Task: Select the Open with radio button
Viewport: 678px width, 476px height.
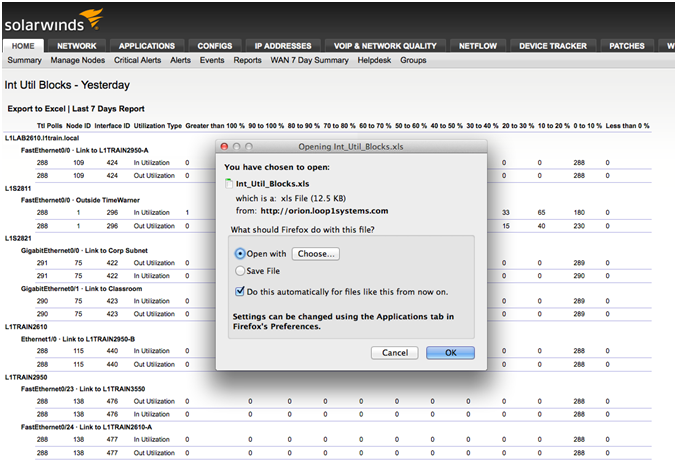Action: point(240,254)
